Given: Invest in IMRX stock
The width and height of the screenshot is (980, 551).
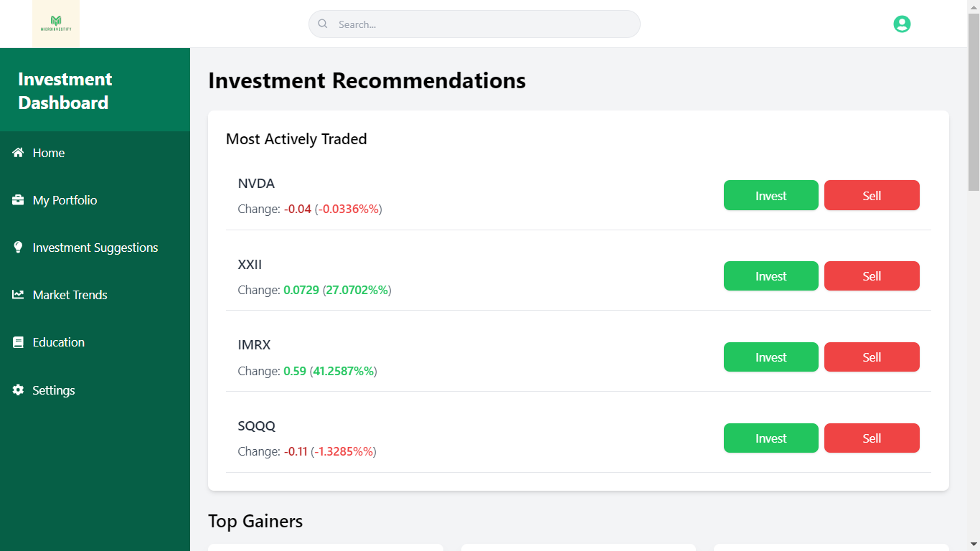Looking at the screenshot, I should coord(771,357).
